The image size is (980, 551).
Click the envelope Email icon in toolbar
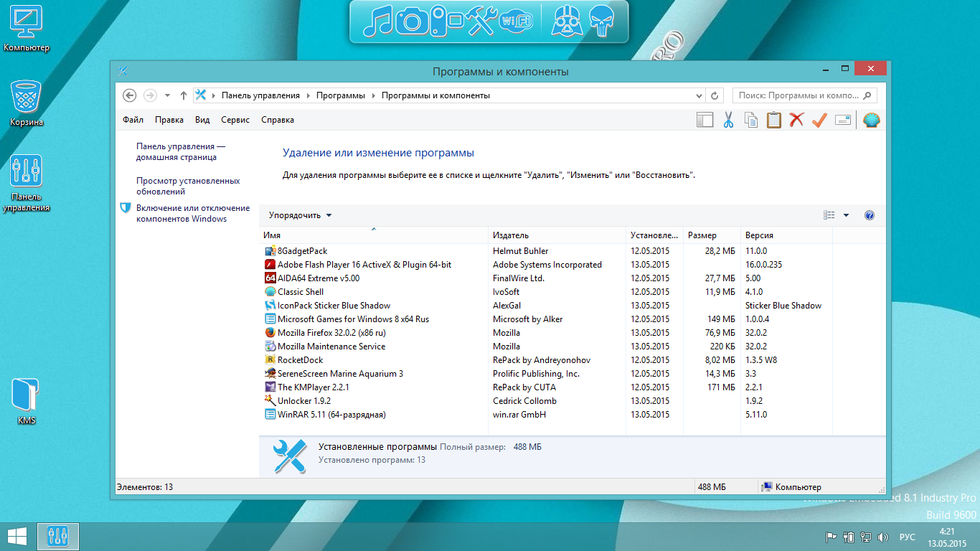[843, 120]
